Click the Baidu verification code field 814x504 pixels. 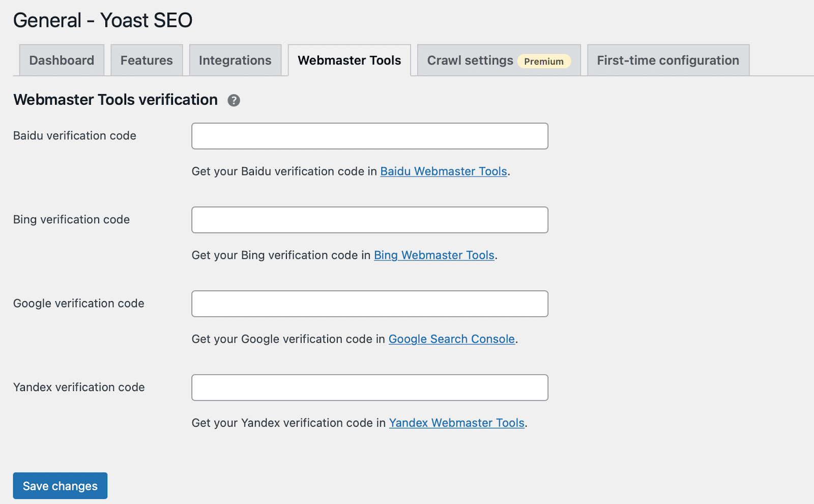(369, 136)
